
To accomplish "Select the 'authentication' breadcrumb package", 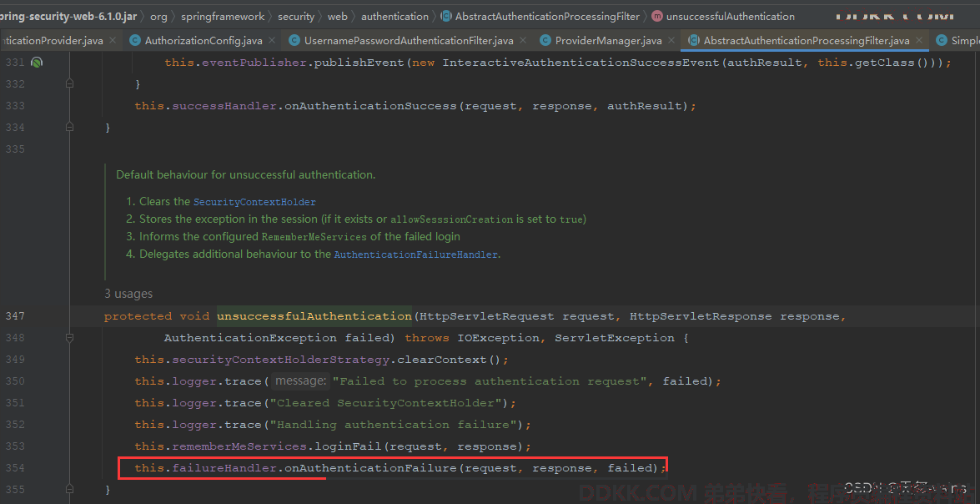I will tap(395, 16).
